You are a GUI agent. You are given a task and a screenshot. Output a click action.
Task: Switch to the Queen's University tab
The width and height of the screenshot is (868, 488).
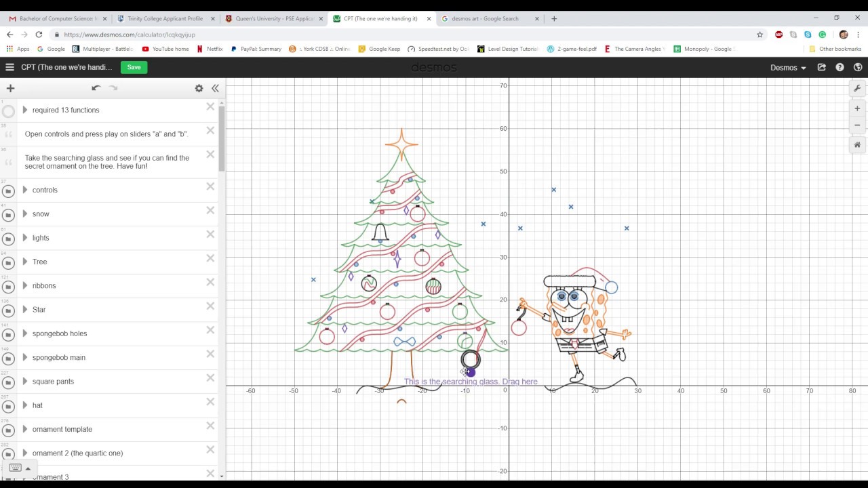[273, 19]
